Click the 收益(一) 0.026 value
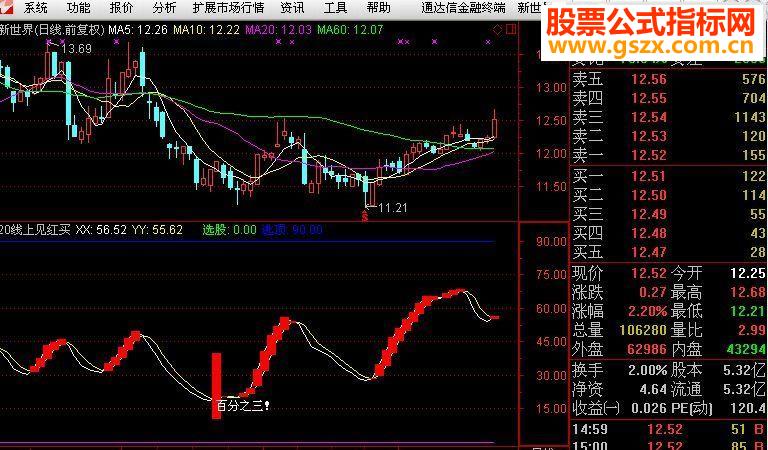This screenshot has height=450, width=768. point(649,408)
